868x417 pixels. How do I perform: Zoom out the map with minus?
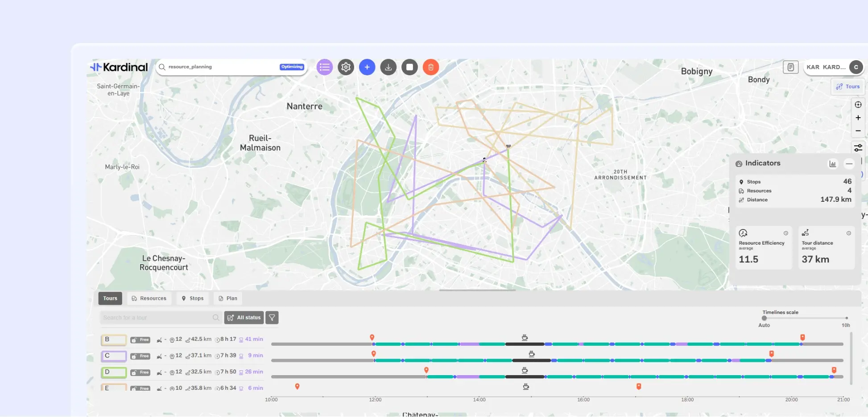(858, 131)
